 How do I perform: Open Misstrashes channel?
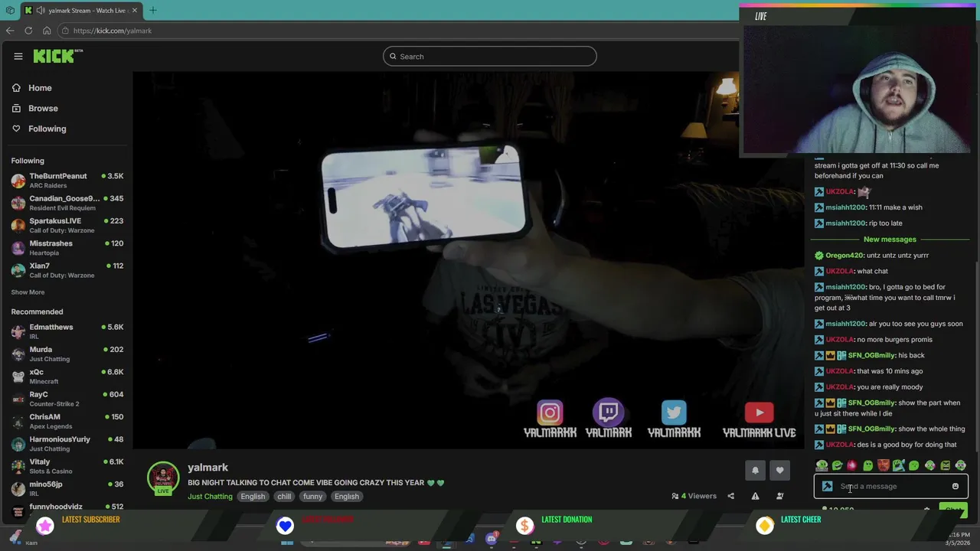tap(67, 248)
